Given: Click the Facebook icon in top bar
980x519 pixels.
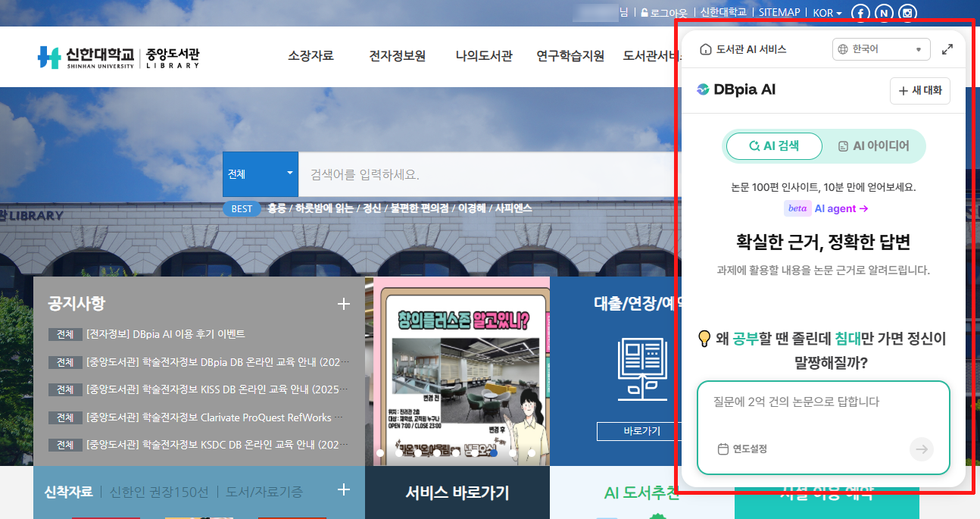Looking at the screenshot, I should click(860, 13).
